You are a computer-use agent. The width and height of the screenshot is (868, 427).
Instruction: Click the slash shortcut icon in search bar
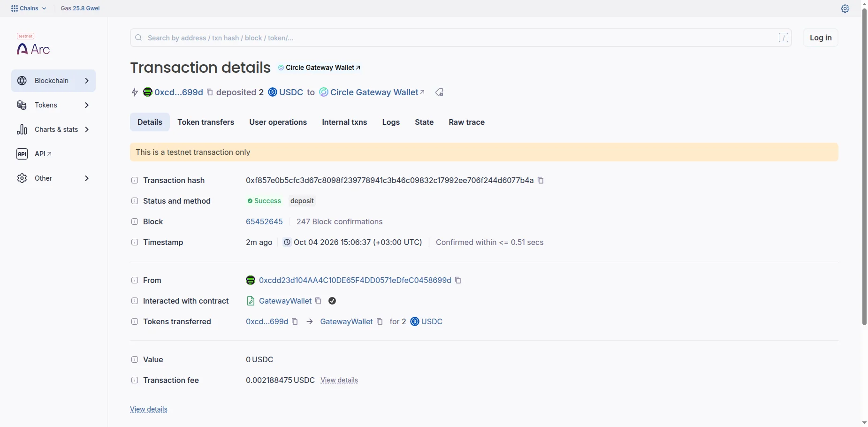783,38
